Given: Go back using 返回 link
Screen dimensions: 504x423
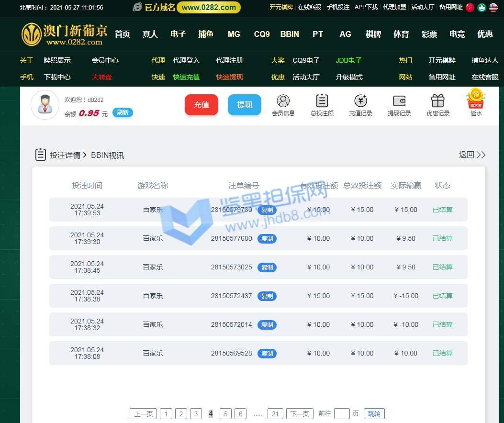Looking at the screenshot, I should coord(472,155).
